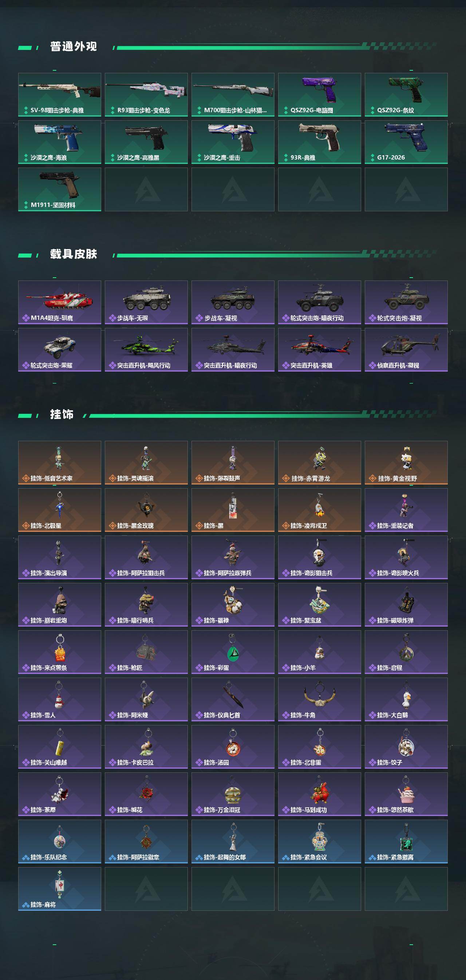Select the 挂饰-大白鹅 goose charm
This screenshot has height=980, width=466.
coord(406,699)
